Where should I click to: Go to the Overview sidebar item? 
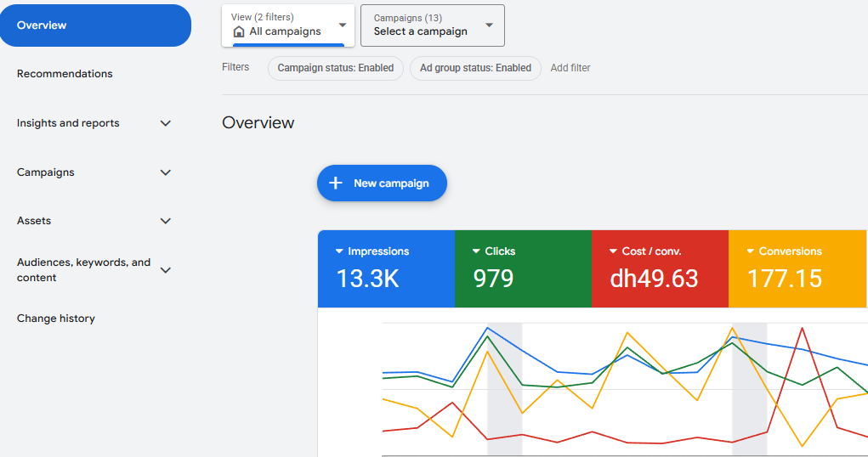(95, 25)
